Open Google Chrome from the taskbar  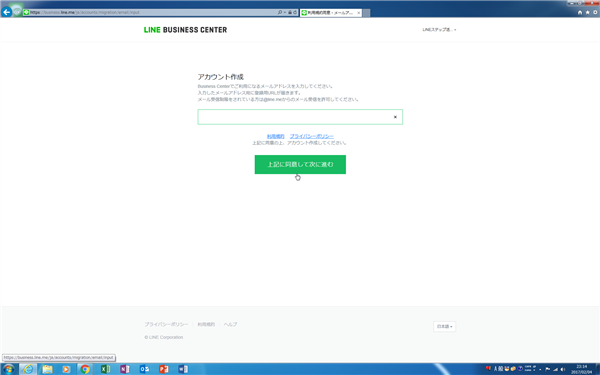[x=85, y=369]
